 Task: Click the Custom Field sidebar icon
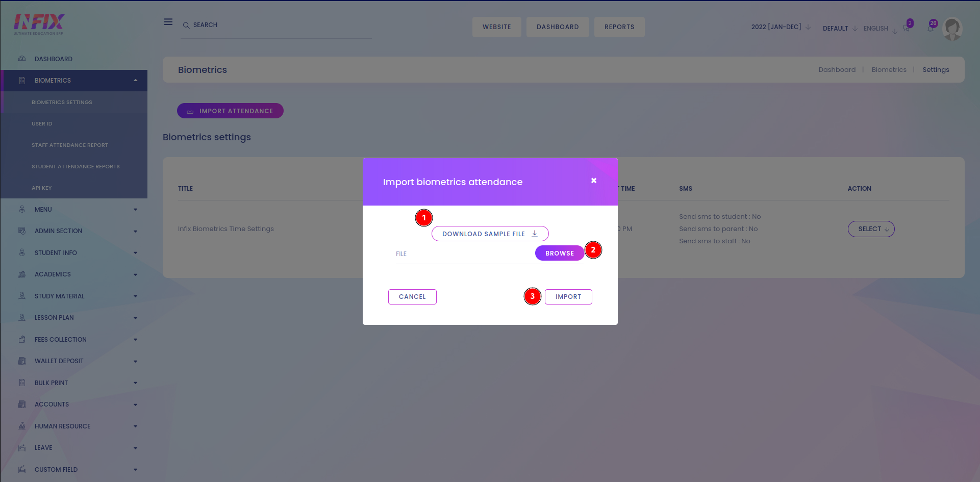pyautogui.click(x=22, y=470)
